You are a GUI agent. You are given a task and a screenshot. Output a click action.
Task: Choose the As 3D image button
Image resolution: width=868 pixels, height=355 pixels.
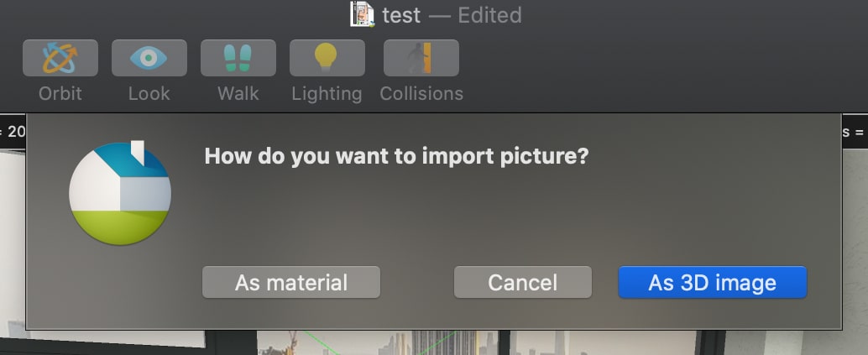[x=712, y=283]
